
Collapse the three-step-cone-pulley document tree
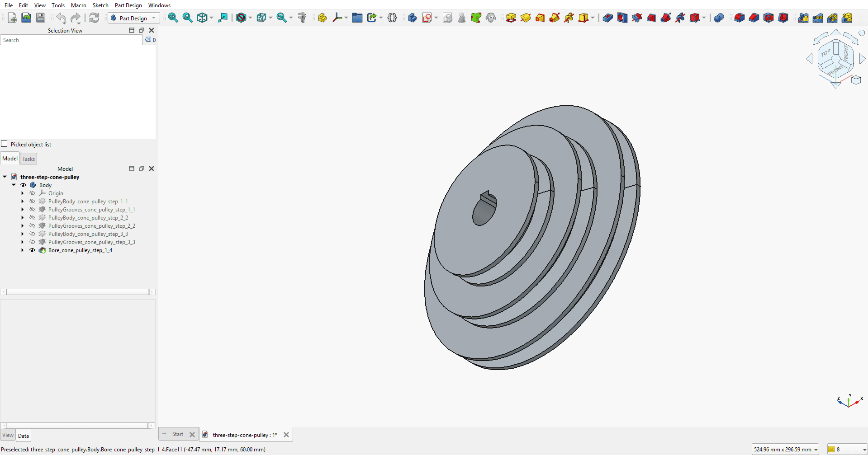click(x=5, y=177)
